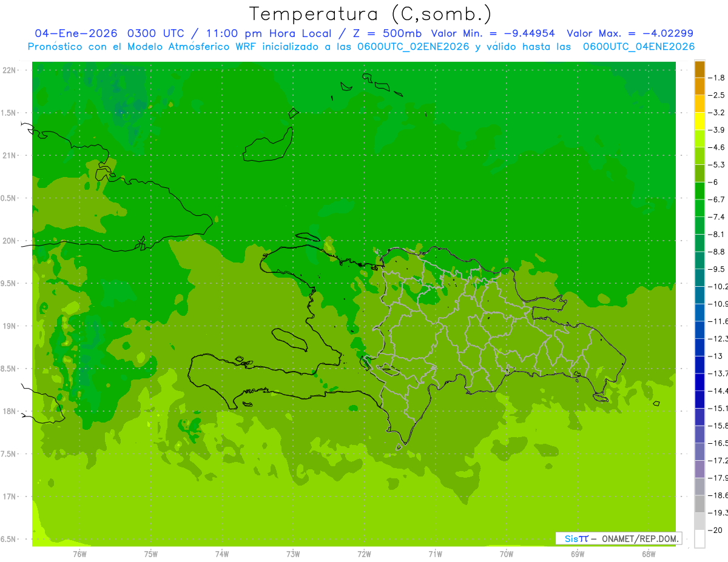728x562 pixels.
Task: Click the "18N" latitude axis label
Action: pos(9,411)
